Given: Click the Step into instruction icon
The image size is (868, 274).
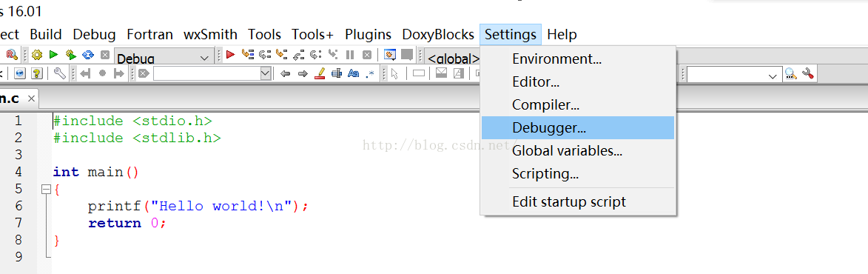Looking at the screenshot, I should [x=333, y=54].
